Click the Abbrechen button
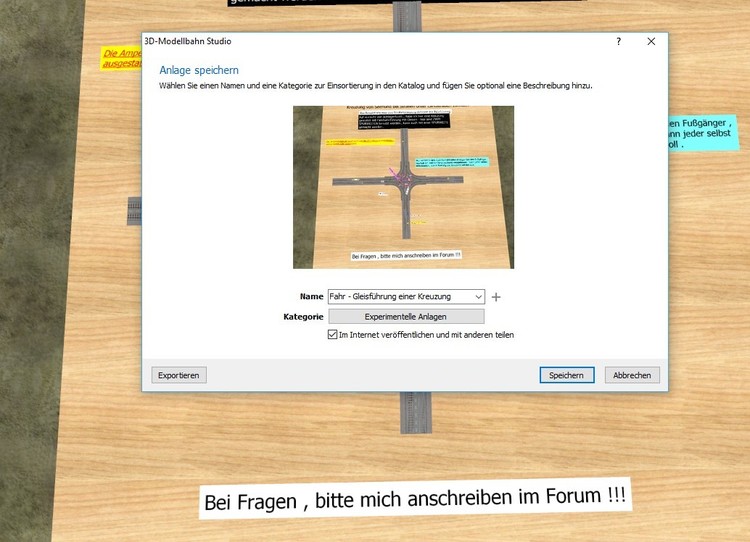This screenshot has height=542, width=750. [x=632, y=375]
